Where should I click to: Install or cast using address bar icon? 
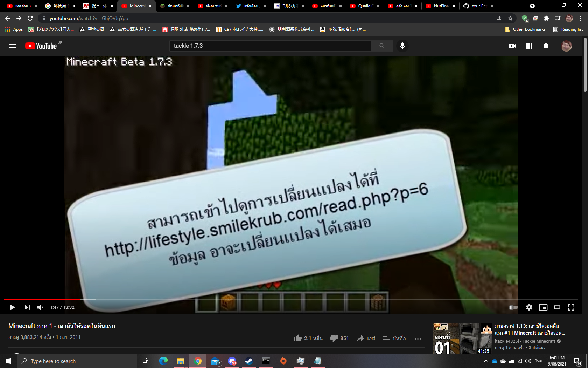pos(499,18)
